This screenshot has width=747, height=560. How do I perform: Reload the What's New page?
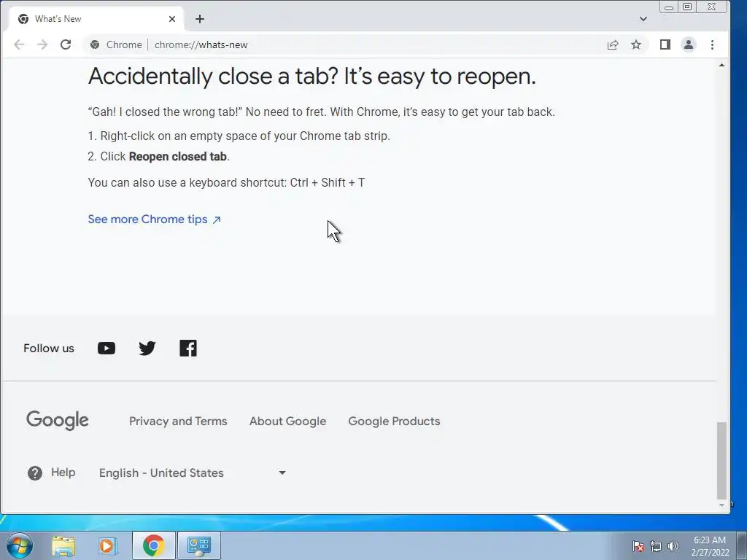tap(66, 44)
